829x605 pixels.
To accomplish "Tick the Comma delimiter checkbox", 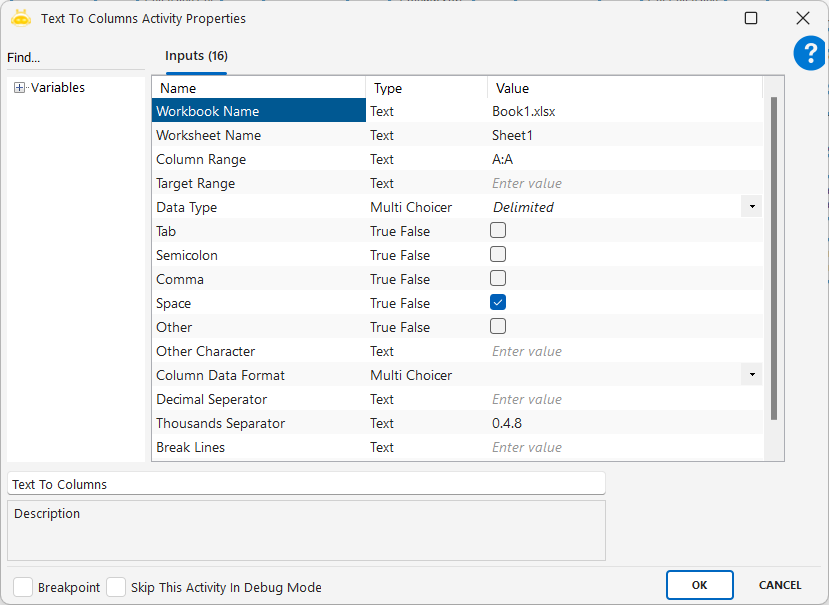I will click(498, 278).
